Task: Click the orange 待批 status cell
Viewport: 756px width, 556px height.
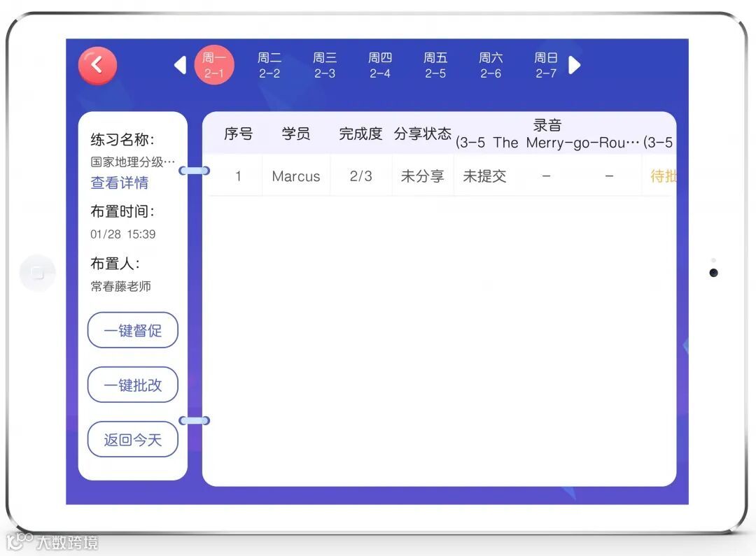Action: (x=663, y=176)
